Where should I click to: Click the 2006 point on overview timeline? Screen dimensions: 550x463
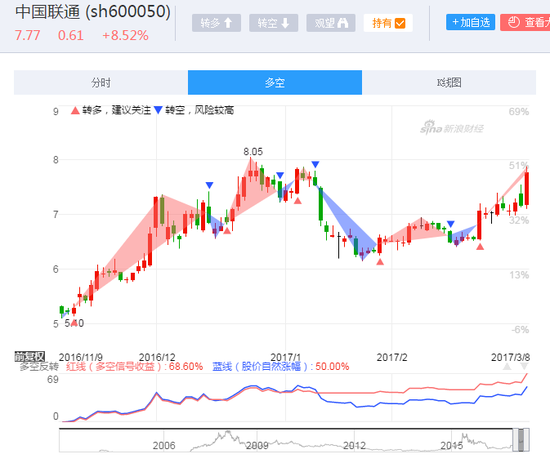tap(164, 445)
